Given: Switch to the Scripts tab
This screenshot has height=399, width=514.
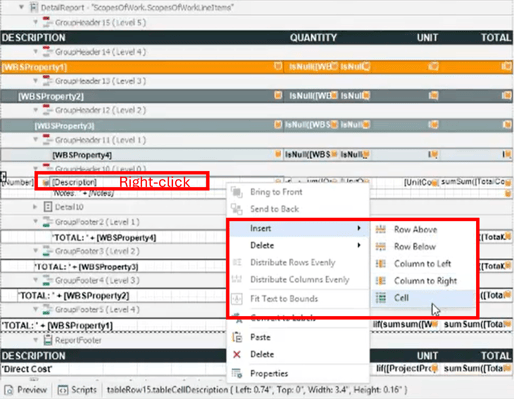Looking at the screenshot, I should 77,390.
